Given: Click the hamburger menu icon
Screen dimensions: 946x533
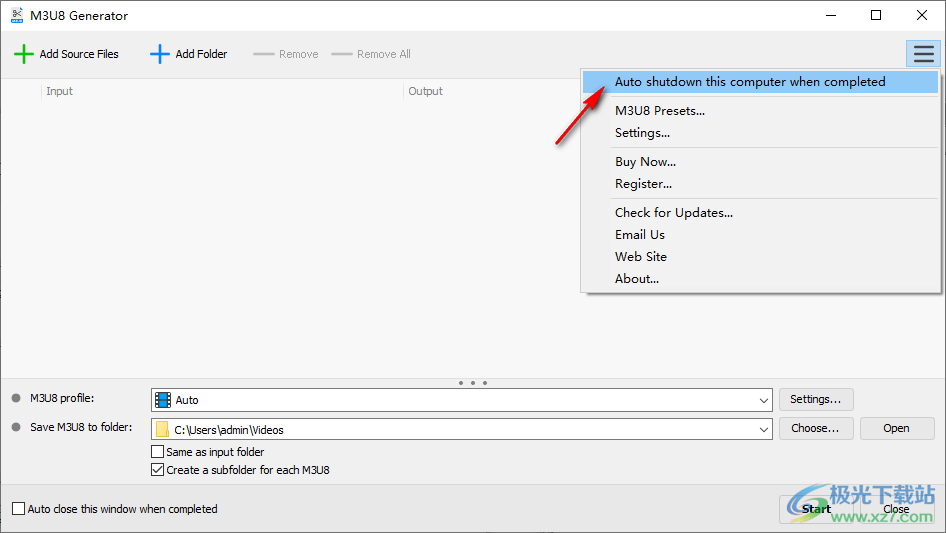Looking at the screenshot, I should [923, 54].
